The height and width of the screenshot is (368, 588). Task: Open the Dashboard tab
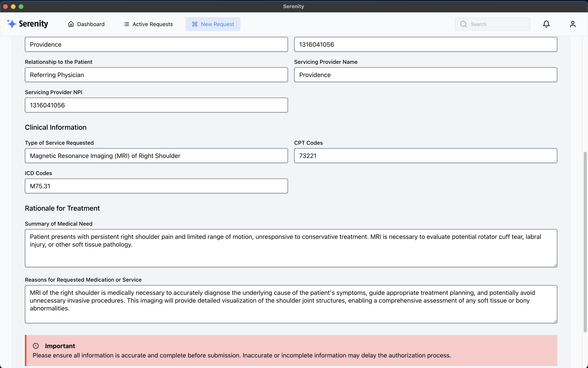[x=86, y=24]
